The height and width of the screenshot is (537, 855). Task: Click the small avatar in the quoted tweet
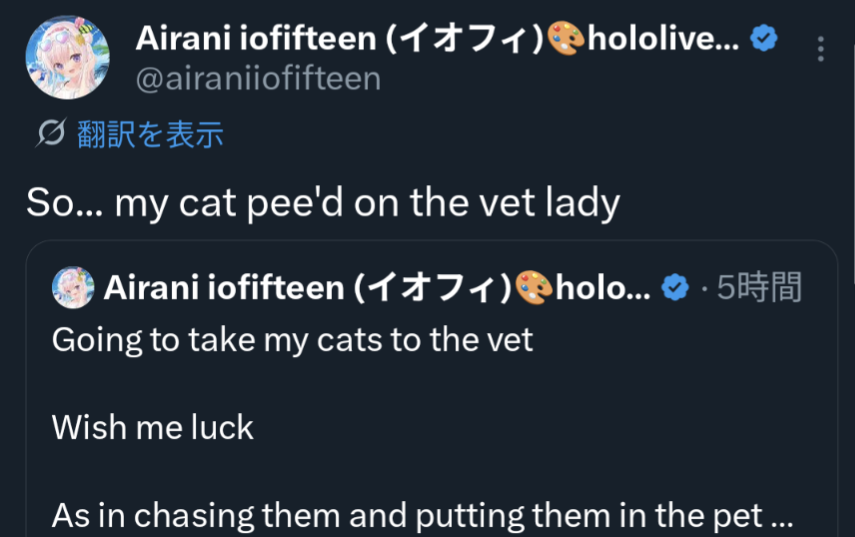(72, 288)
